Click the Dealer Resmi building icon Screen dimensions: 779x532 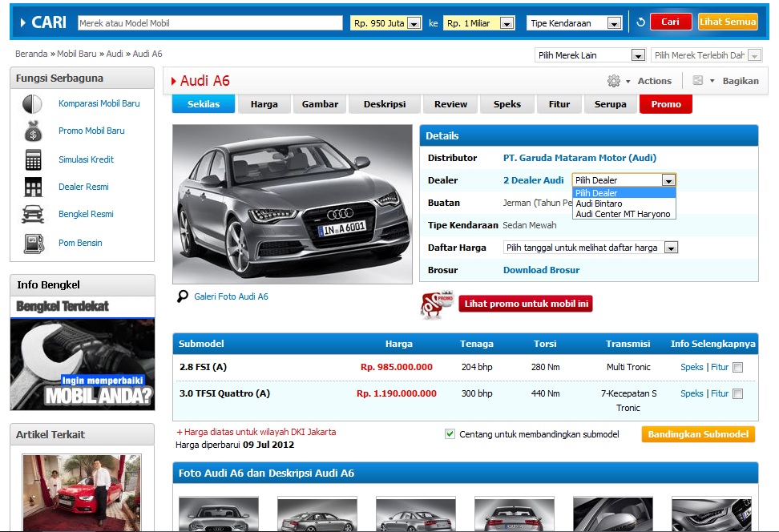(x=33, y=187)
